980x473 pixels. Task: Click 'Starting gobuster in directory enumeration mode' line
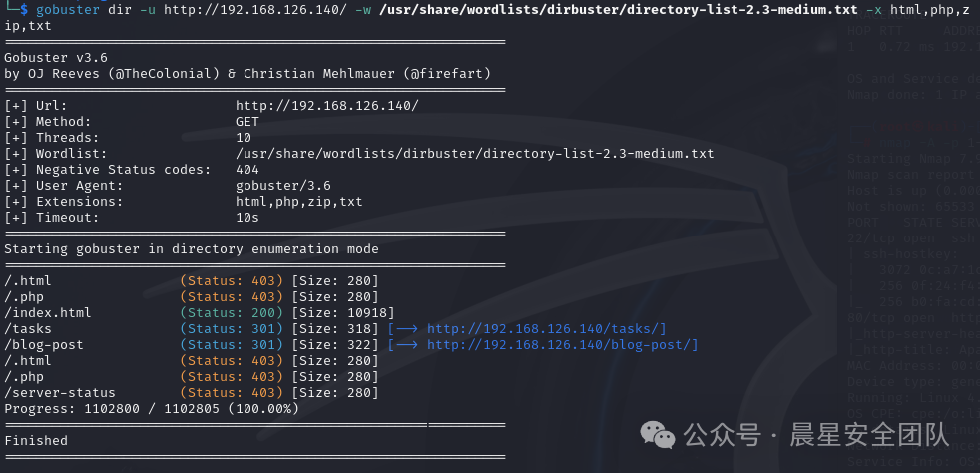[192, 249]
